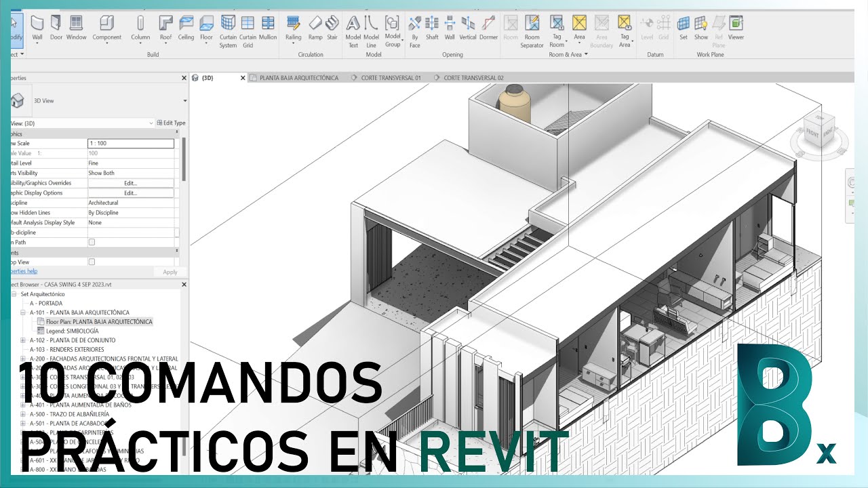
Task: Switch to CORTE TRANSVERSAL 01 tab
Action: point(390,78)
